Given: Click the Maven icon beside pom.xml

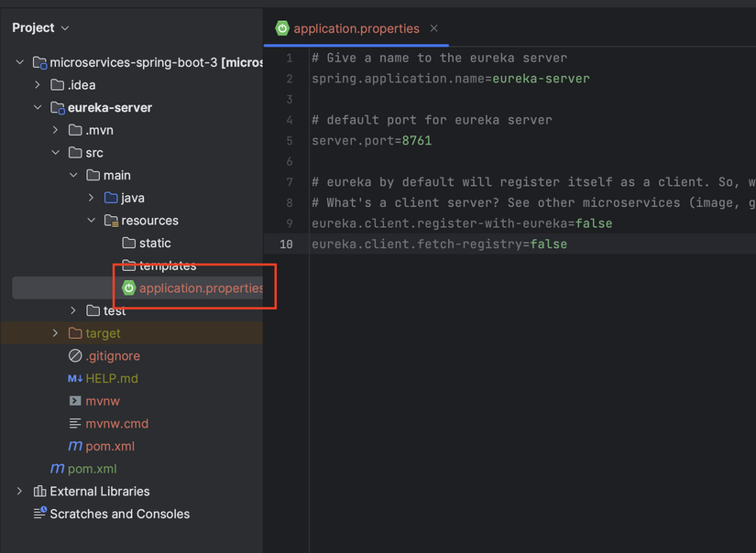Looking at the screenshot, I should [x=74, y=446].
